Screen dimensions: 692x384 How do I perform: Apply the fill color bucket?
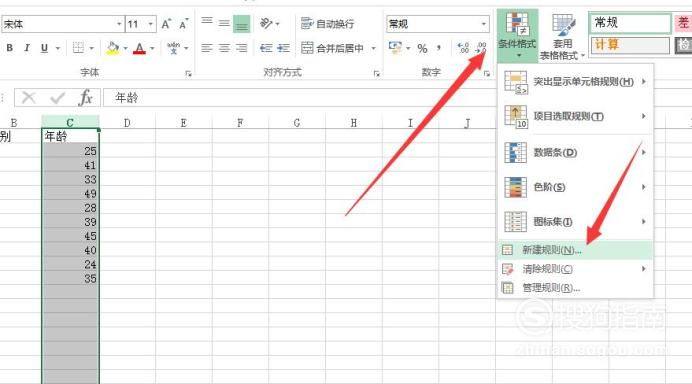click(x=113, y=48)
